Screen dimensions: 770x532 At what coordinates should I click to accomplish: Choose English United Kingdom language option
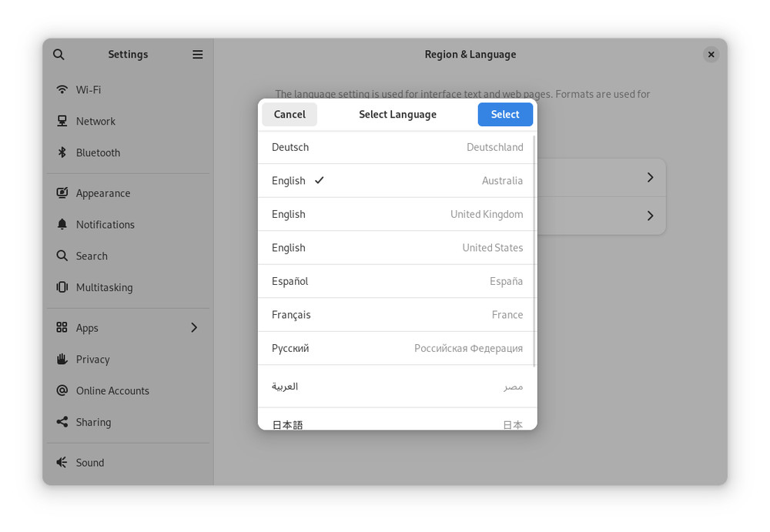tap(397, 214)
